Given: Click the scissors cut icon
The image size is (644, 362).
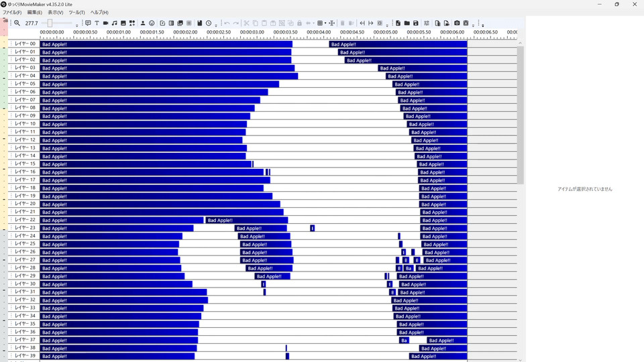Looking at the screenshot, I should coord(246,23).
